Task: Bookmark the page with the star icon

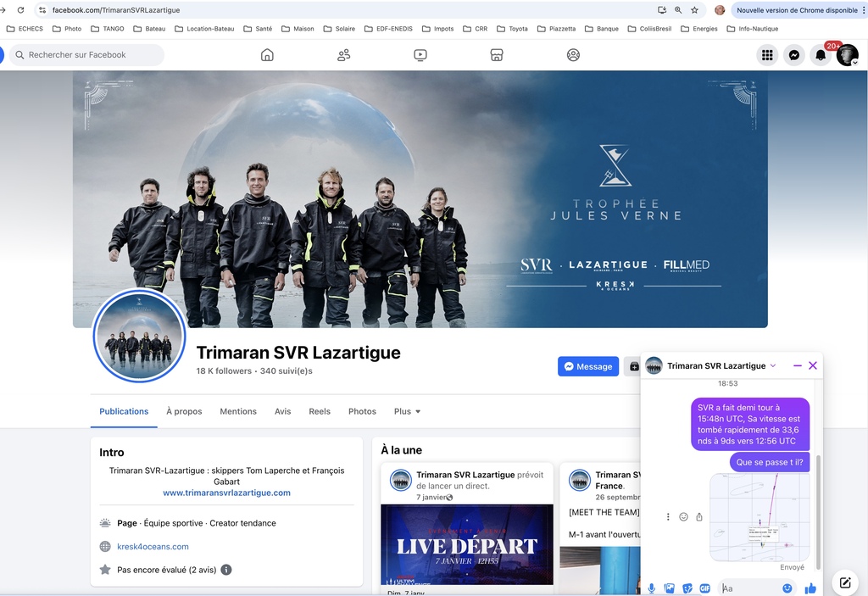Action: tap(694, 10)
